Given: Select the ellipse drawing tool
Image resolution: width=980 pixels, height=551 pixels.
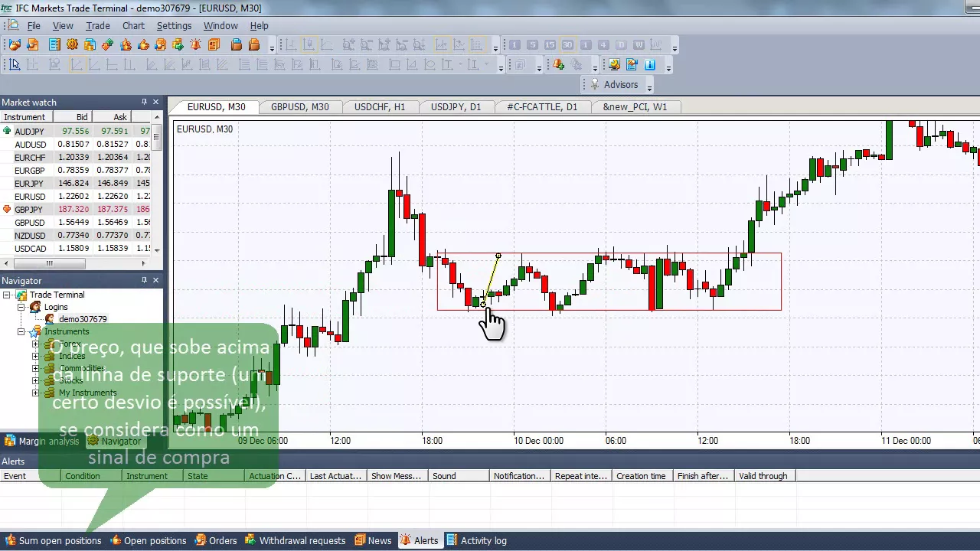Looking at the screenshot, I should [x=430, y=64].
